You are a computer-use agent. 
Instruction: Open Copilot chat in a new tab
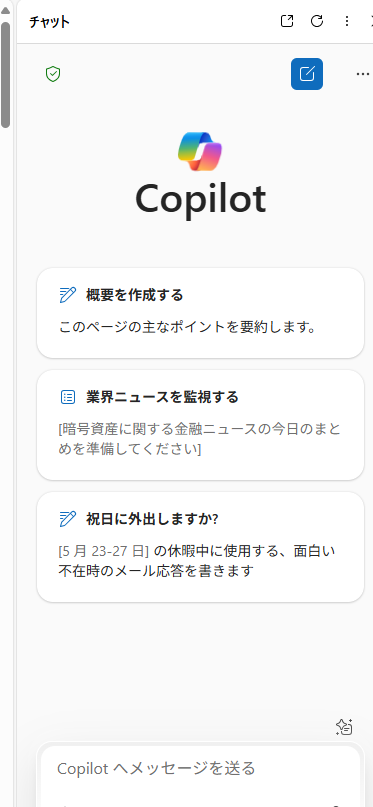point(287,21)
